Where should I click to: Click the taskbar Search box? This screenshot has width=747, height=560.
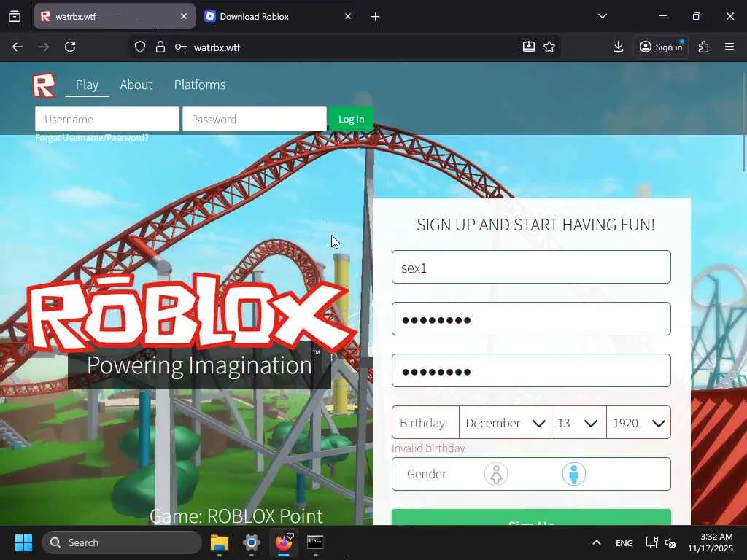pyautogui.click(x=122, y=542)
